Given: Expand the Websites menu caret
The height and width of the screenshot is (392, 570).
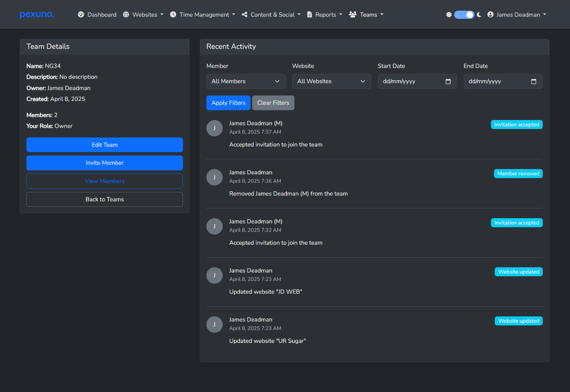Looking at the screenshot, I should [162, 15].
